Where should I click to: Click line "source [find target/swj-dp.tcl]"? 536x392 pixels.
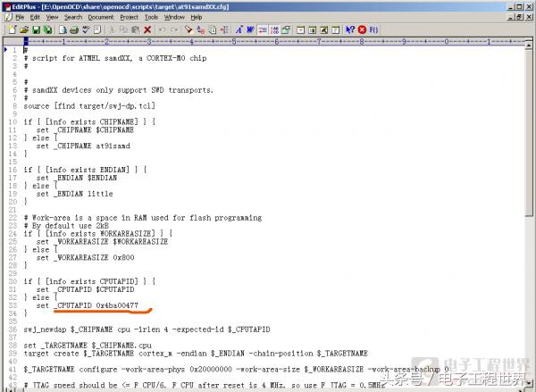tap(89, 106)
